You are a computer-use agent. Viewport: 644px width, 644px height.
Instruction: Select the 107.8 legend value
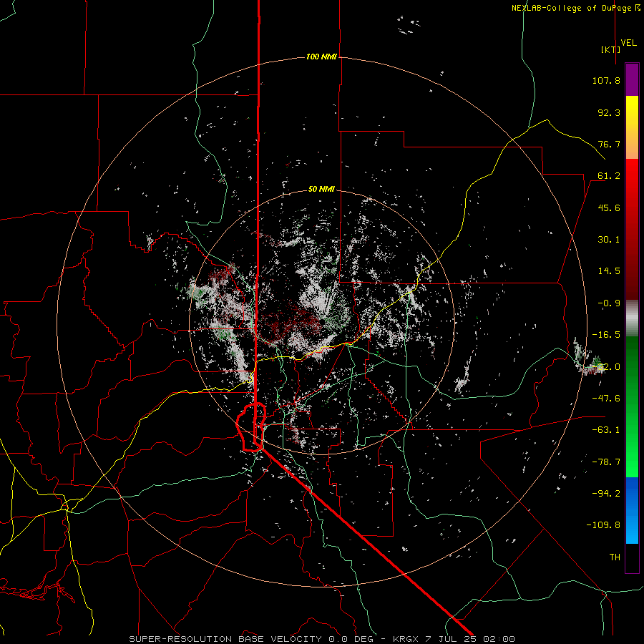point(606,80)
